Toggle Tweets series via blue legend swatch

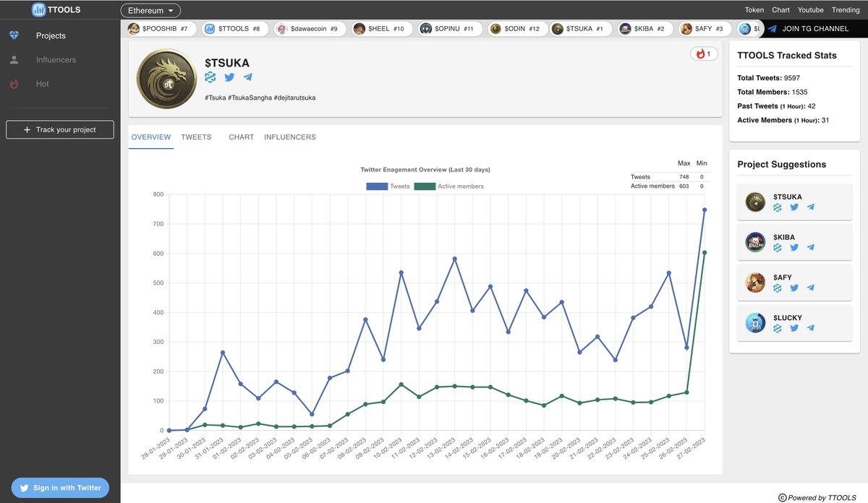pos(377,186)
